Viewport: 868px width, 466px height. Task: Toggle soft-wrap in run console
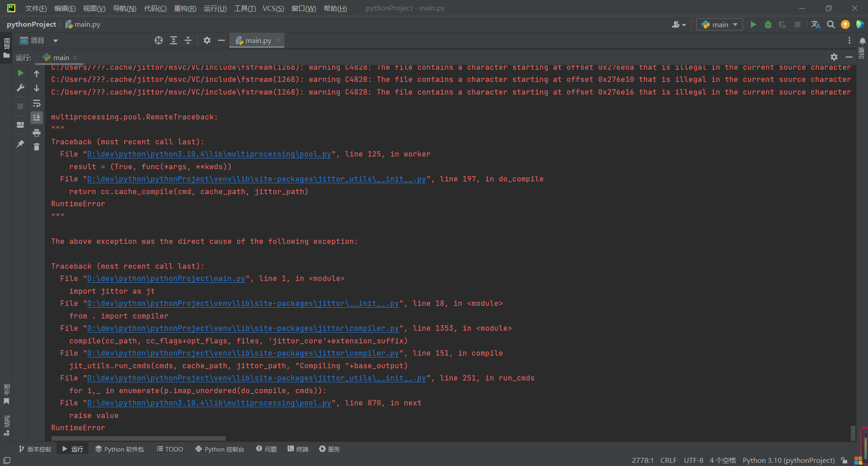(x=37, y=103)
